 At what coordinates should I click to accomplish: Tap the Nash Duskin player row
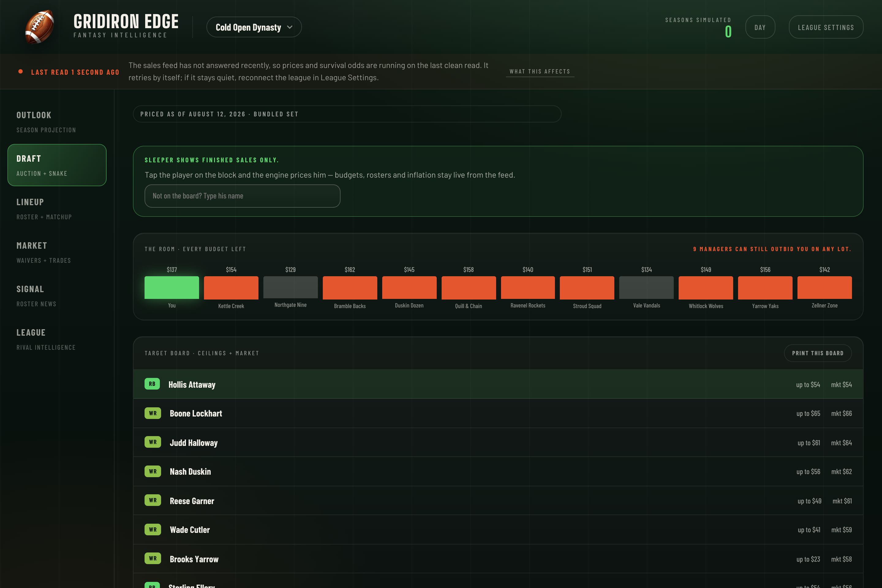[498, 471]
